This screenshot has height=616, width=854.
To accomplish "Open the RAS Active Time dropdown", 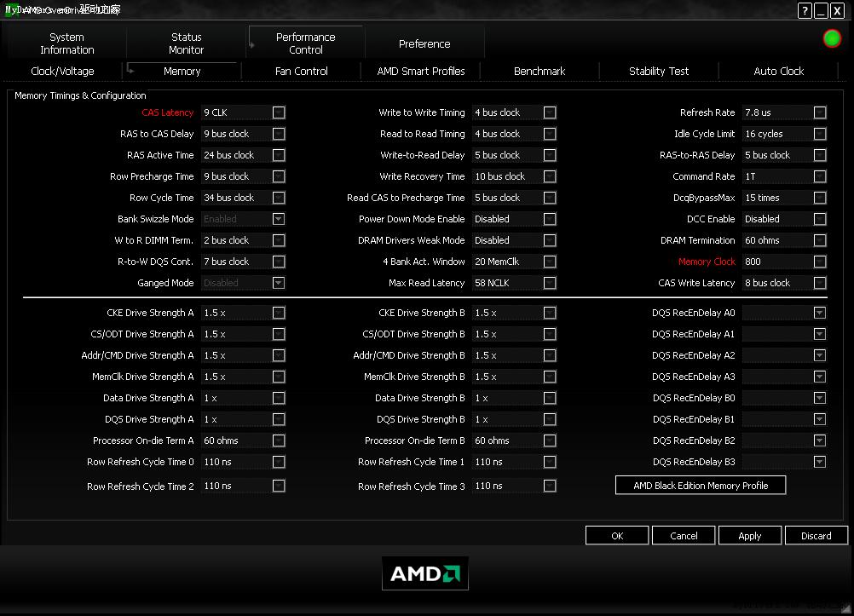I will [279, 155].
